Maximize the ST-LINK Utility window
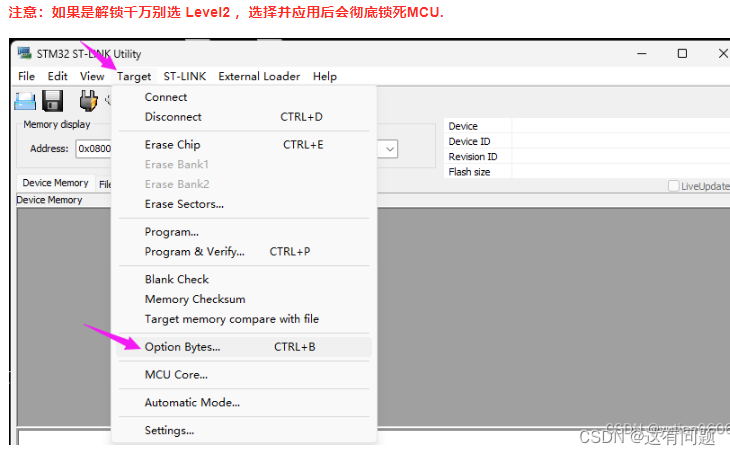The width and height of the screenshot is (730, 455). tap(682, 54)
